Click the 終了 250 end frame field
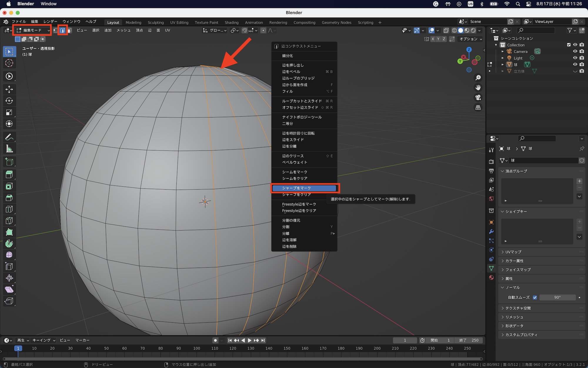 (x=469, y=340)
